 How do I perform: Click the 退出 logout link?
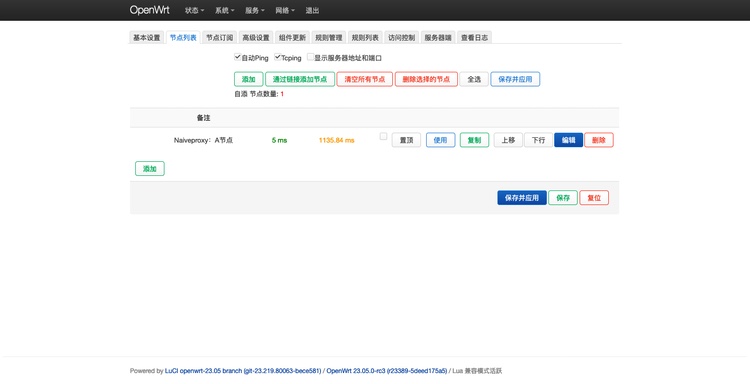312,11
